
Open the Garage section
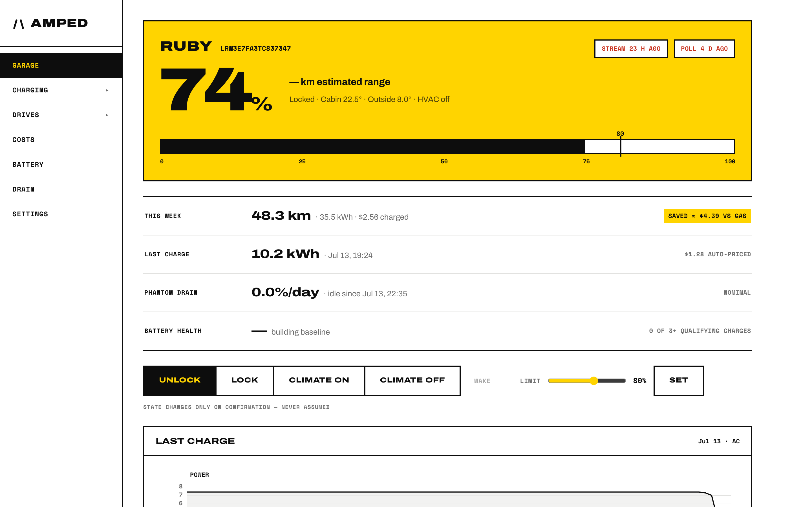click(61, 65)
